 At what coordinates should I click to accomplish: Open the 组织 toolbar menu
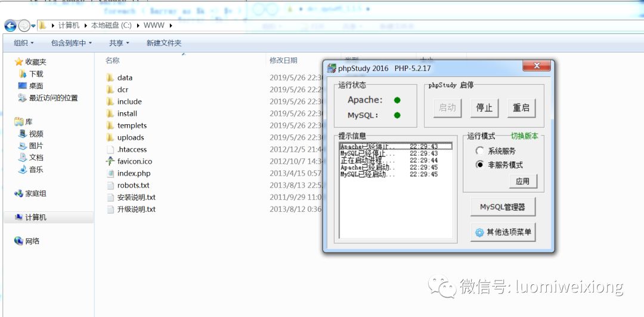pos(24,43)
